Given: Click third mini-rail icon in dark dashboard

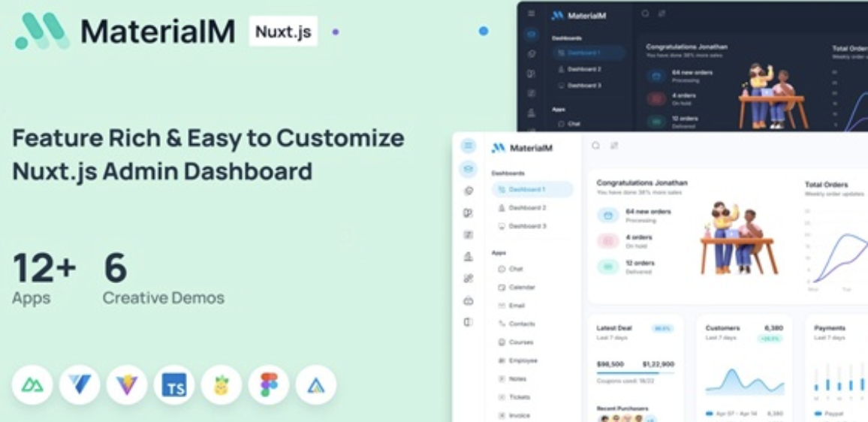Looking at the screenshot, I should [x=532, y=73].
